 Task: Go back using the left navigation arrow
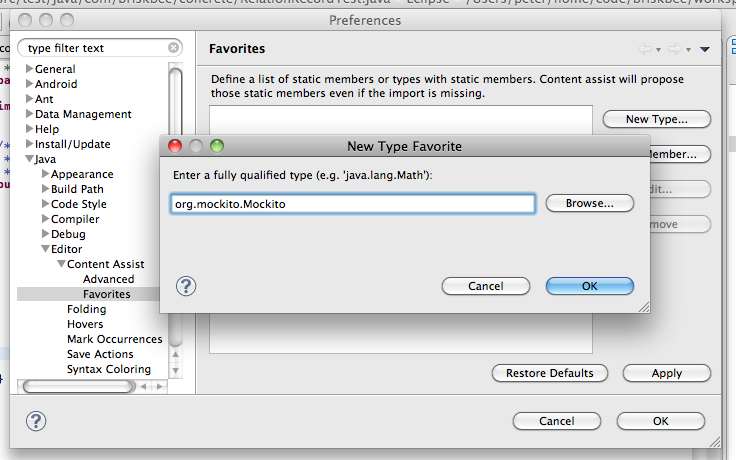coord(645,49)
